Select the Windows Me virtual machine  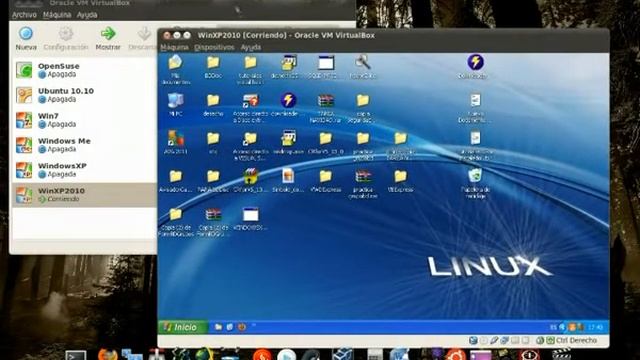coord(84,145)
